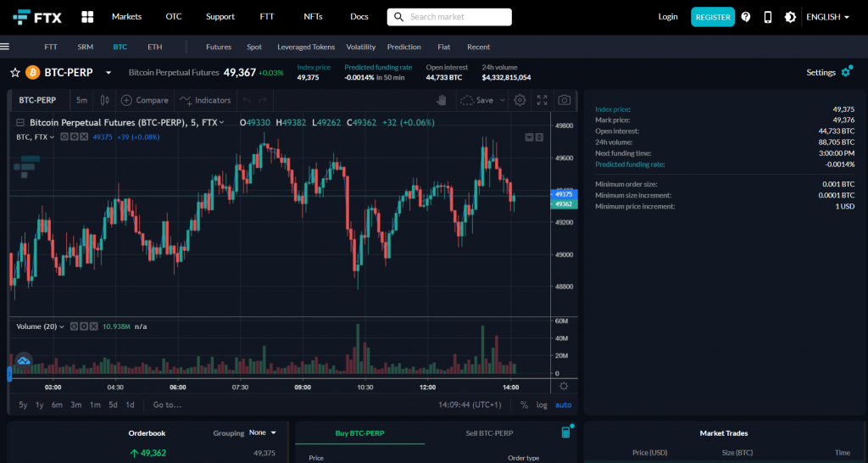The image size is (868, 463).
Task: Hide the Volume indicator via eye icon
Action: (74, 326)
